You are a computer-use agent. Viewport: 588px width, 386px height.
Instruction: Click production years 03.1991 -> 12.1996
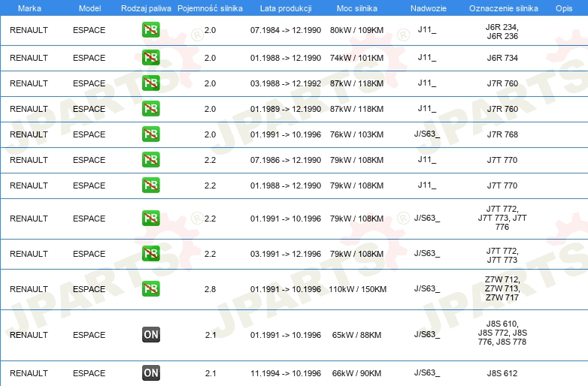pos(286,254)
